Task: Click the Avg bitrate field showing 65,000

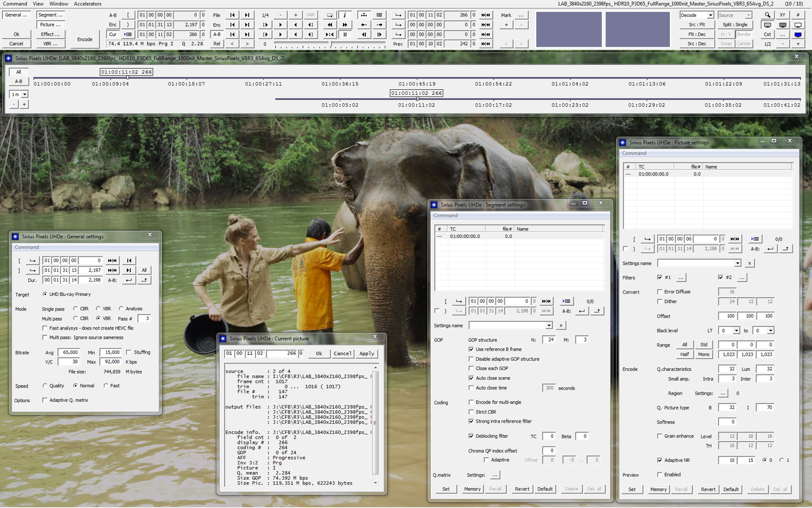Action: 69,352
